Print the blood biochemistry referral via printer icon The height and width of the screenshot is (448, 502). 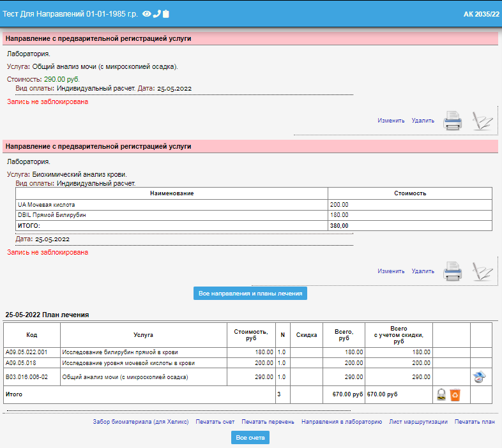[x=453, y=271]
